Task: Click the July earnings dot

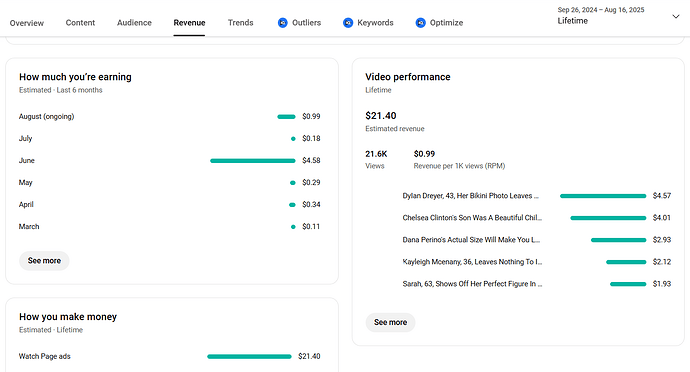Action: 293,139
